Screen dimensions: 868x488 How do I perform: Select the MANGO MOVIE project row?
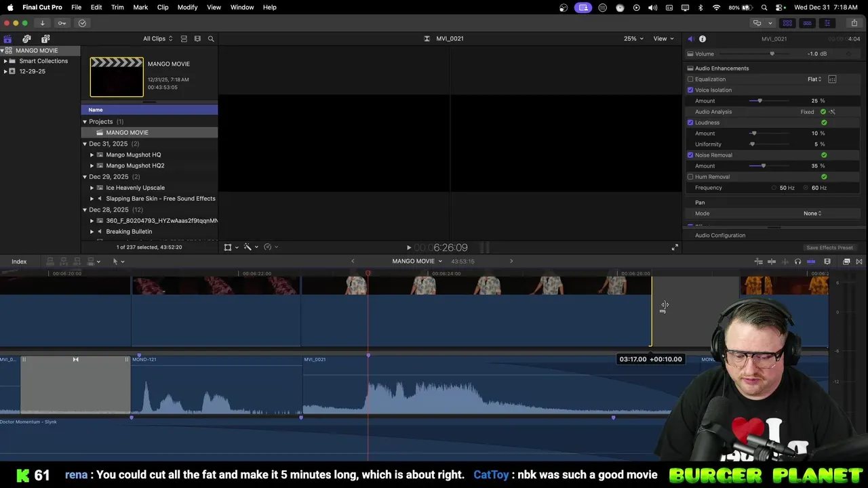150,133
